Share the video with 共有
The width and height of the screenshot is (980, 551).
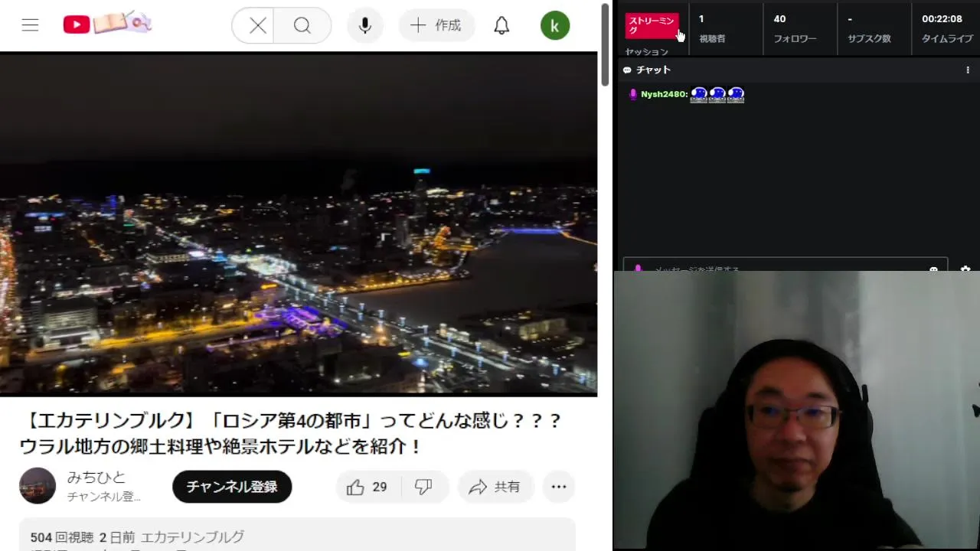pyautogui.click(x=495, y=487)
